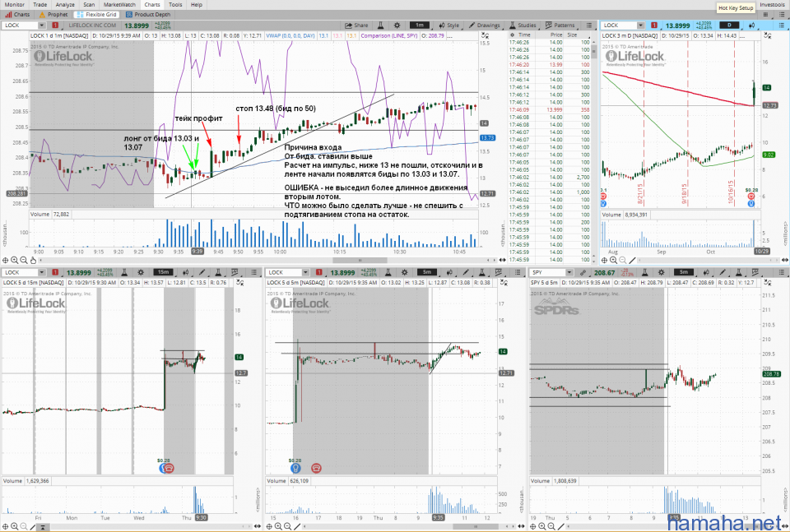
Task: Open the Studies menu in main chart
Action: 523,25
